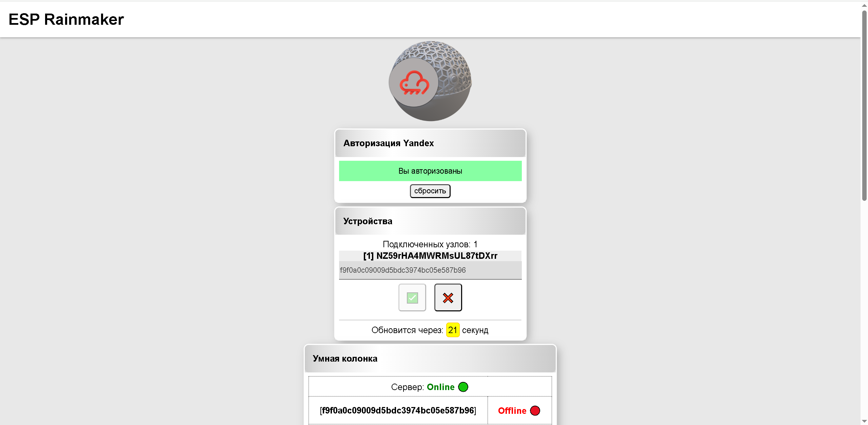Click the red Offline status indicator dot
Viewport: 868px width, 425px height.
[x=535, y=411]
